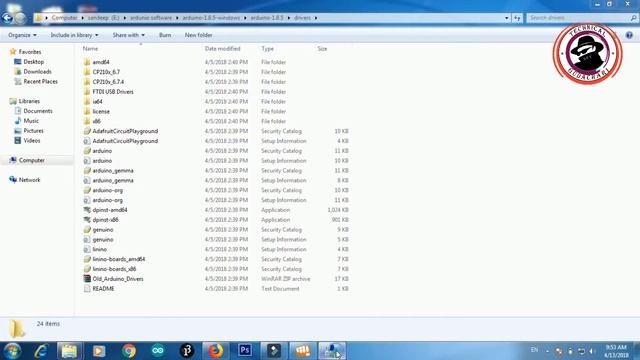Expand the address bar history dropdown
The height and width of the screenshot is (360, 640).
pos(507,18)
